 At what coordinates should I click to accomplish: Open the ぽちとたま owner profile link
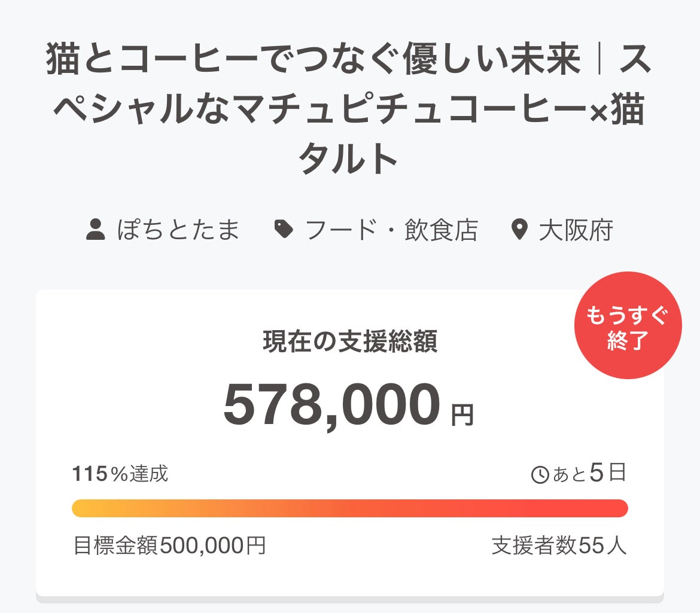pos(178,230)
